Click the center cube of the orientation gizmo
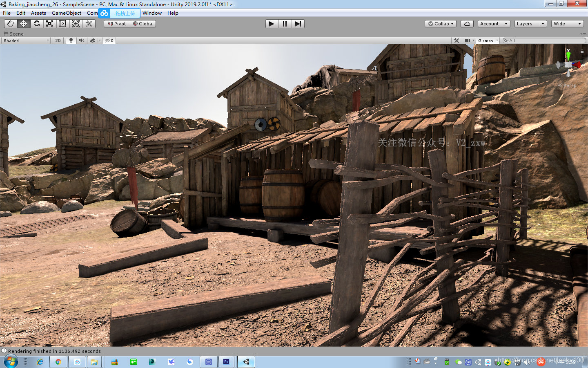Screen dimensions: 588x368 point(568,65)
